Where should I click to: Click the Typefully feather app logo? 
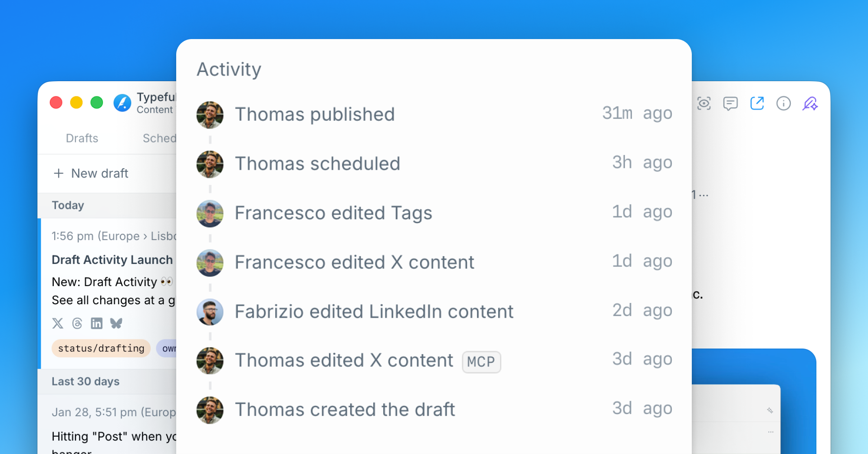coord(122,103)
